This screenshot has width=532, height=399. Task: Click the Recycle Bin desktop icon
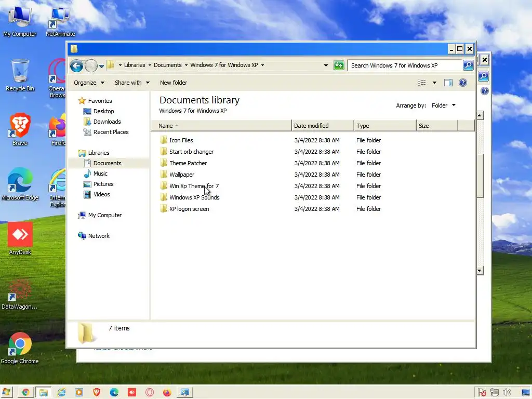tap(20, 75)
